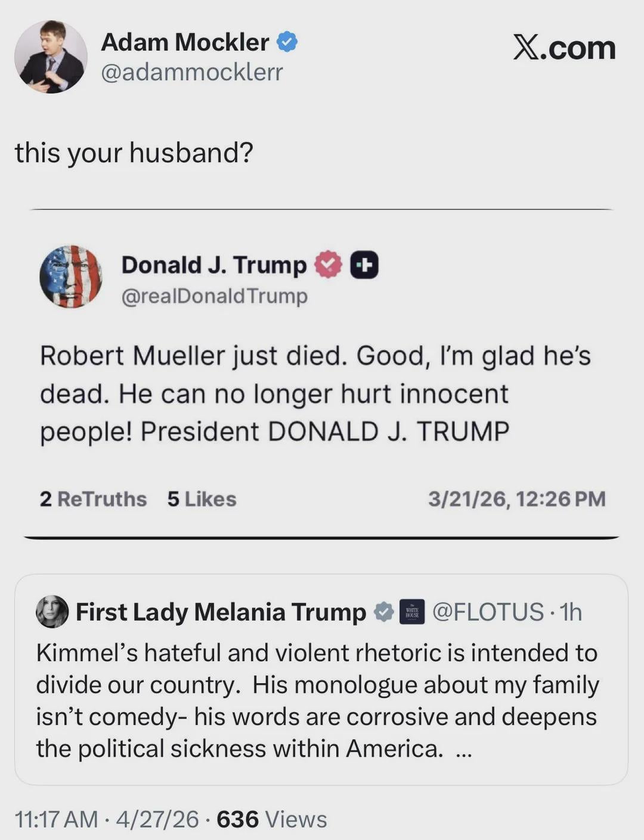Click the red verified badge next to Trump
The width and height of the screenshot is (644, 840).
pos(327,265)
